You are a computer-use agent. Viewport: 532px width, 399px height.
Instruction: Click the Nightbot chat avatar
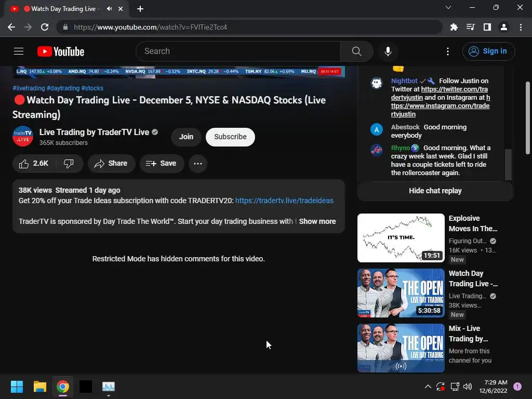point(376,83)
